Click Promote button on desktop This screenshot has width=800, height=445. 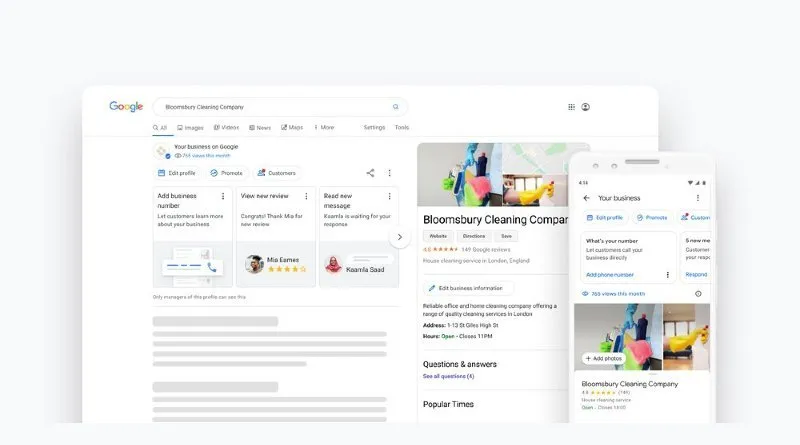coord(227,173)
